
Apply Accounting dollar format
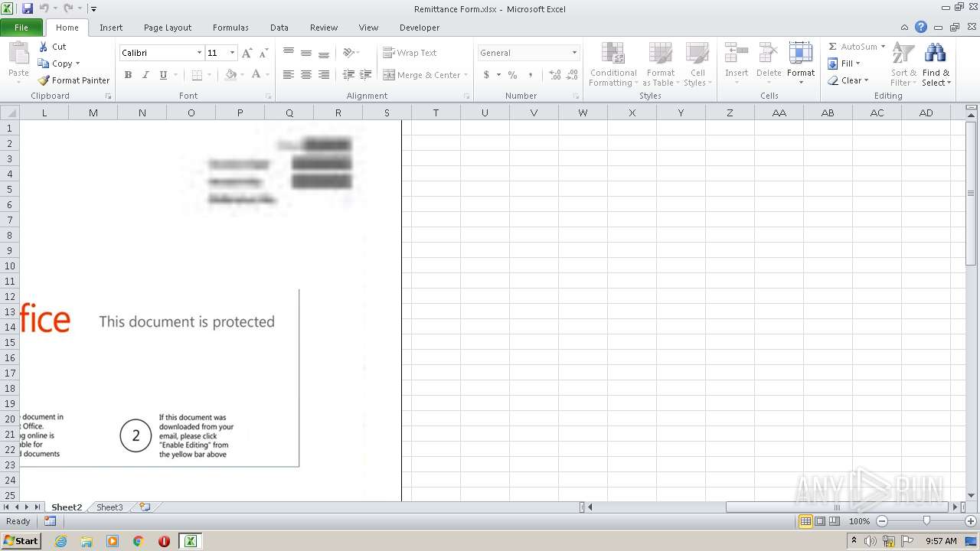point(486,75)
